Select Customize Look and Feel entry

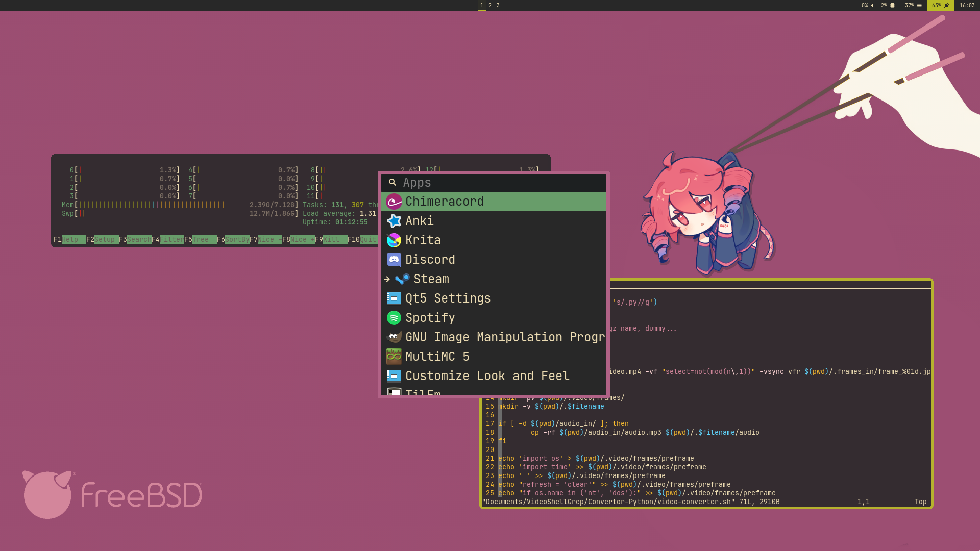pyautogui.click(x=487, y=376)
